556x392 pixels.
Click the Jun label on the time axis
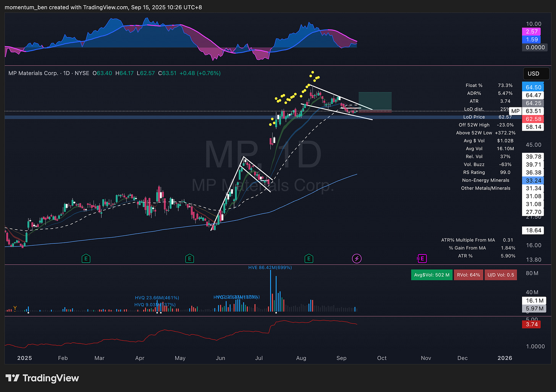(220, 358)
